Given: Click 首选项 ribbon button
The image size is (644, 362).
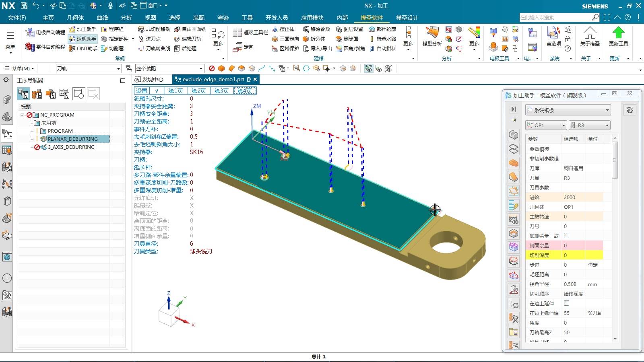Looking at the screenshot, I should [554, 37].
